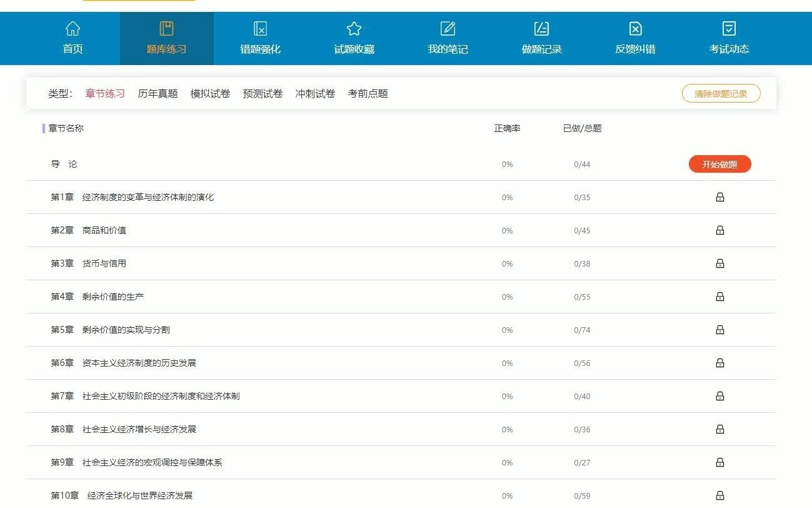Screen dimensions: 812x508
Task: Switch to 历年真题 type
Action: pyautogui.click(x=158, y=94)
